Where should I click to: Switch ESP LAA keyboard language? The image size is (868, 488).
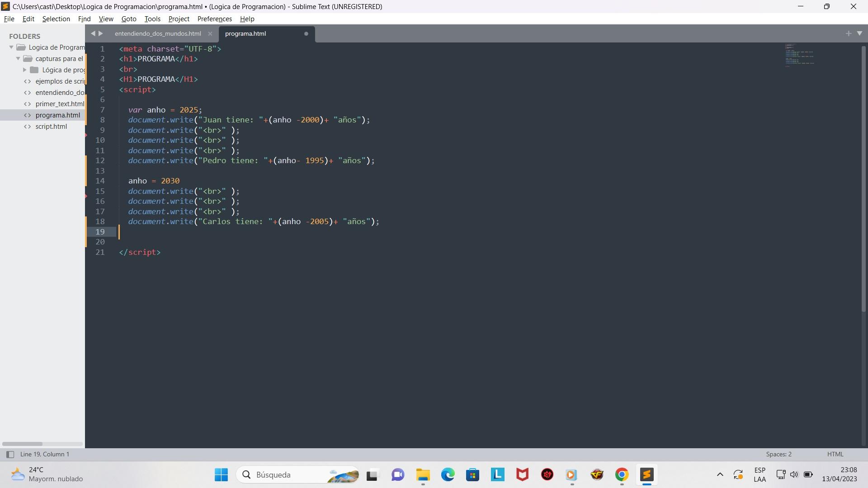point(760,475)
